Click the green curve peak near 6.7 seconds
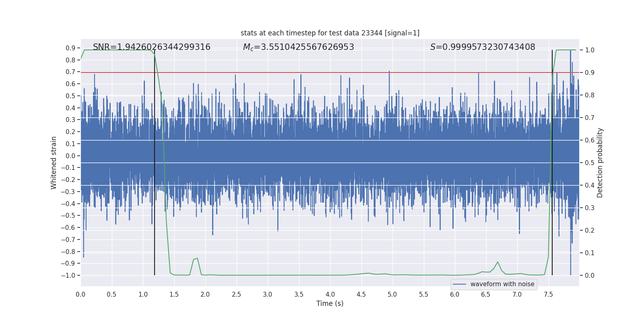 498,262
